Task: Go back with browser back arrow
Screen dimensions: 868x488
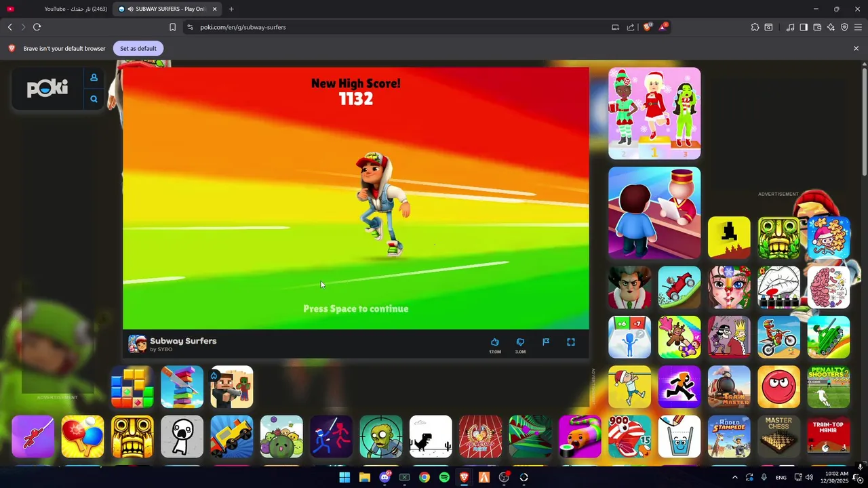Action: coord(9,27)
